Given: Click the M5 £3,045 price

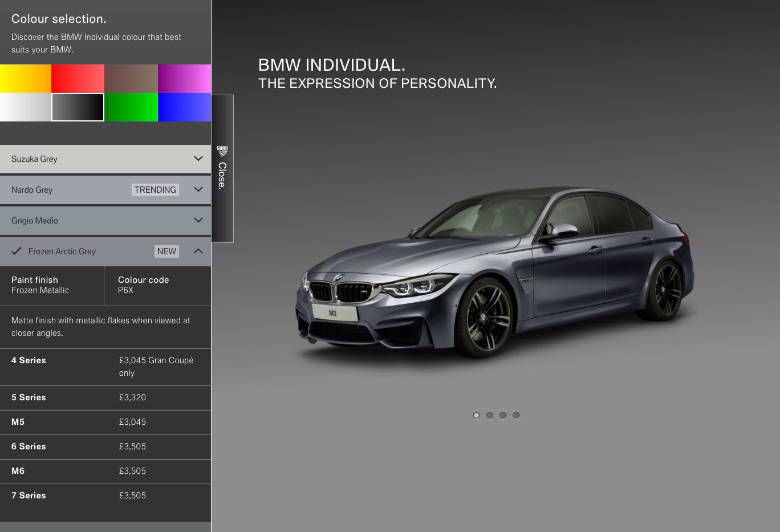Looking at the screenshot, I should 132,422.
